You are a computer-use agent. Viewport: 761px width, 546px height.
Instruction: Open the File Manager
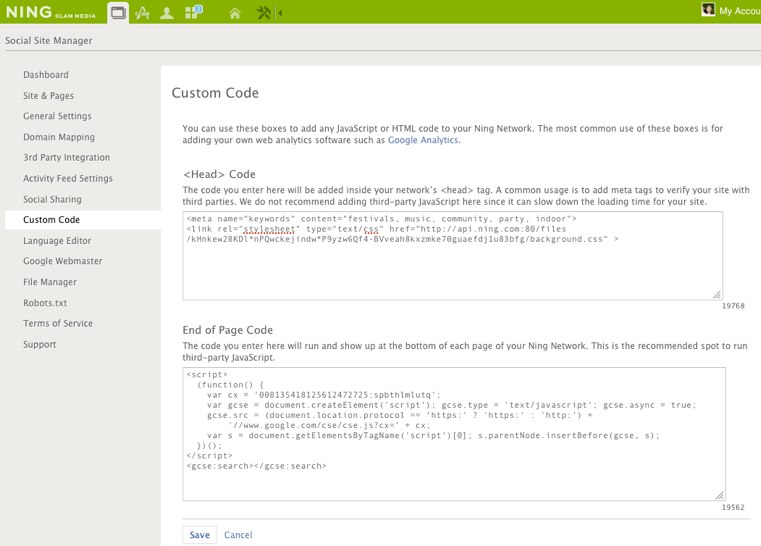point(50,282)
